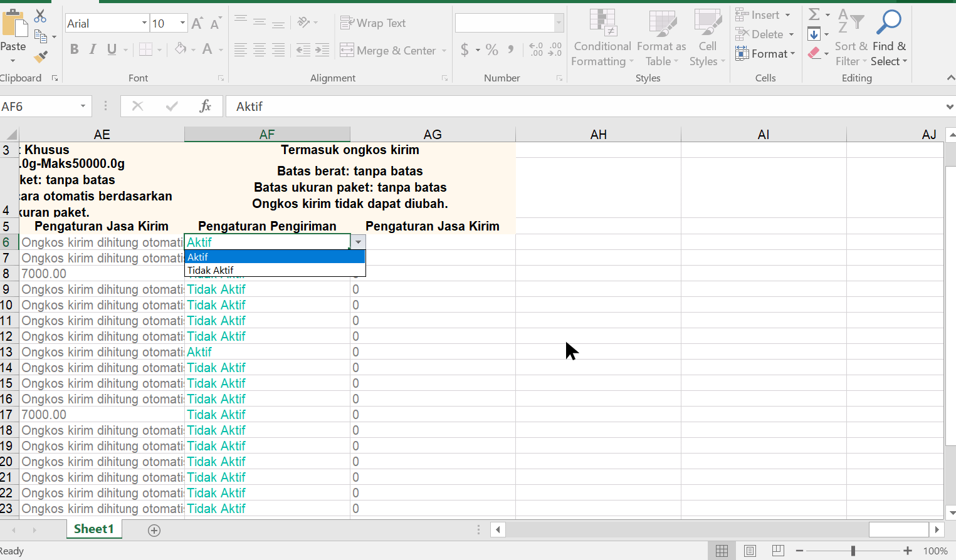Click the cell AF6 validation dropdown arrow
Viewport: 956px width, 560px height.
coord(358,242)
